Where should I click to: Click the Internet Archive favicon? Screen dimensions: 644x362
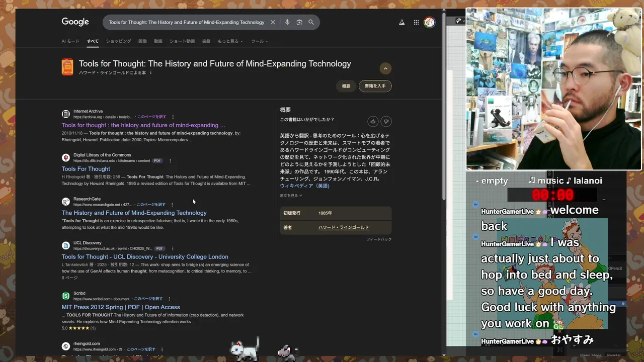66,114
